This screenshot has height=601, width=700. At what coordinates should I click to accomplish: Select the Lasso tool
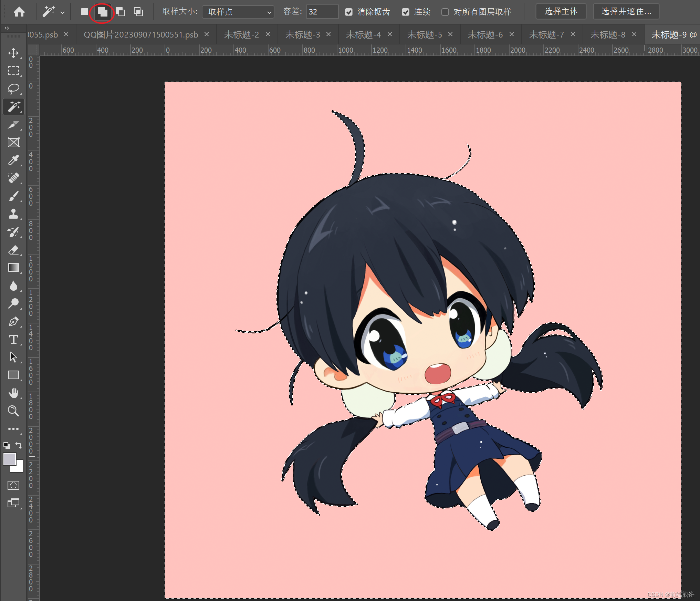coord(13,89)
